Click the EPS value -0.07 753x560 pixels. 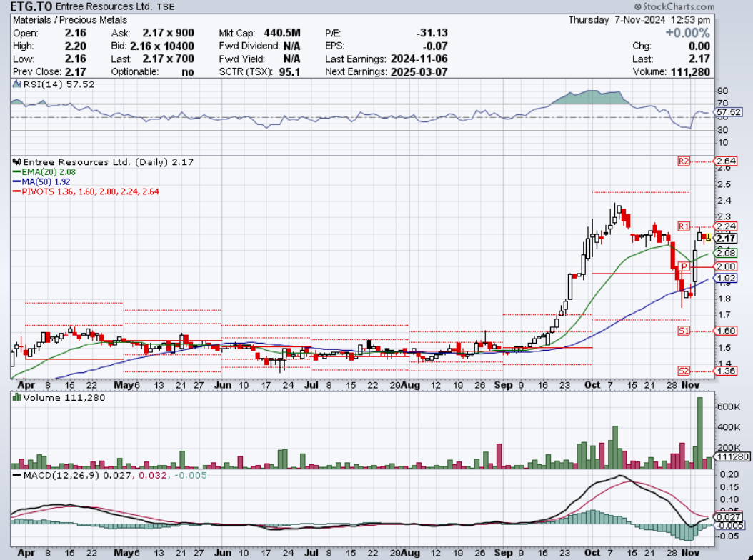[x=435, y=46]
